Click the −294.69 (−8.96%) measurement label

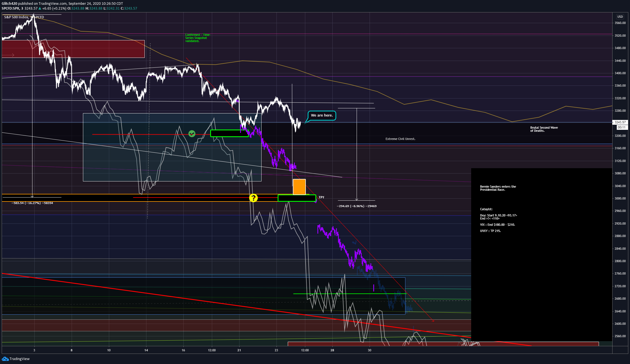(x=357, y=206)
